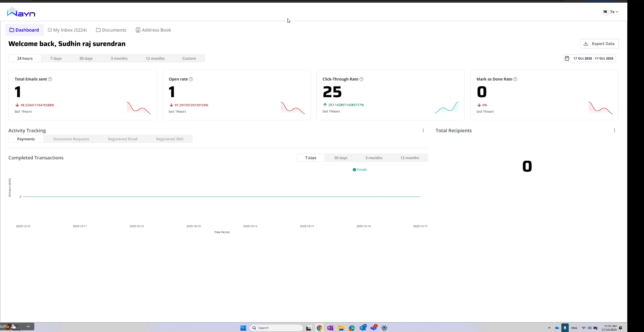Click the download icon on Export Data button
This screenshot has height=332, width=644.
click(585, 44)
